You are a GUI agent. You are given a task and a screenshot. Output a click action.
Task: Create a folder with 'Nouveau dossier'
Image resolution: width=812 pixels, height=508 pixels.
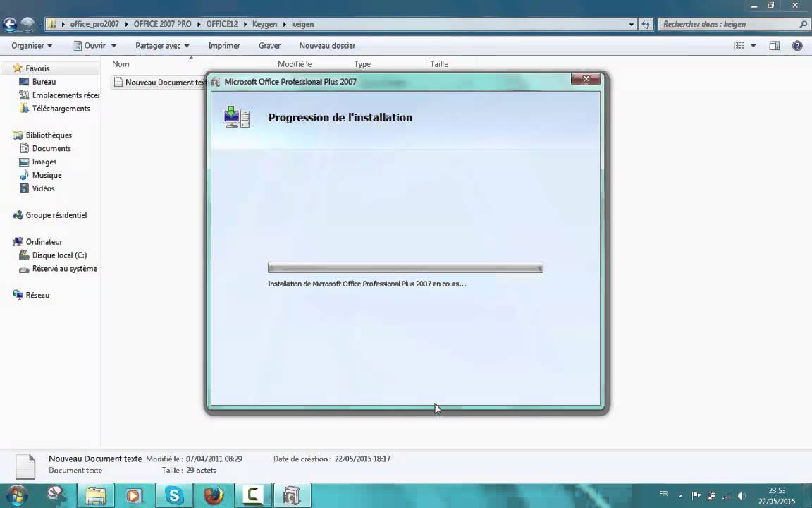point(327,46)
